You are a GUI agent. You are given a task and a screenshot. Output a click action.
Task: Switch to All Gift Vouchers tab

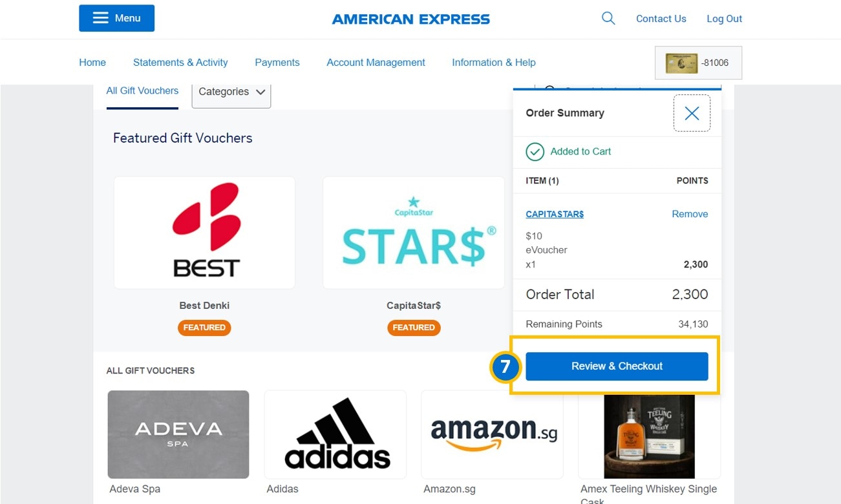point(142,90)
